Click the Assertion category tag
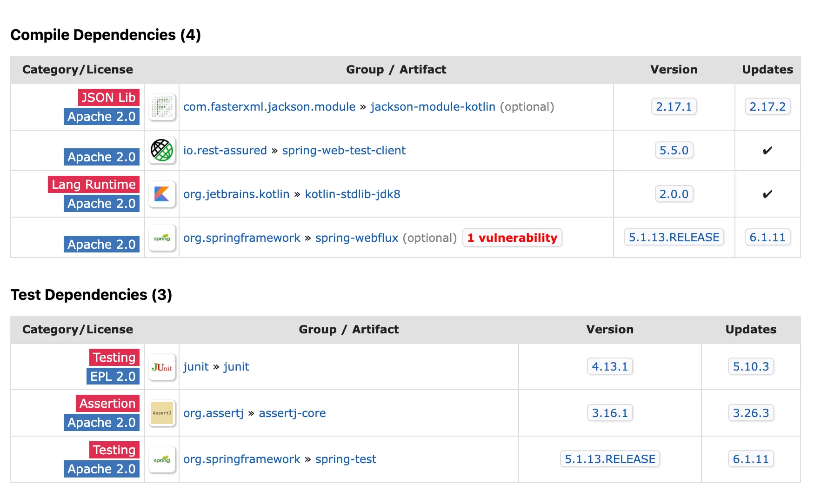814x504 pixels. (x=107, y=404)
